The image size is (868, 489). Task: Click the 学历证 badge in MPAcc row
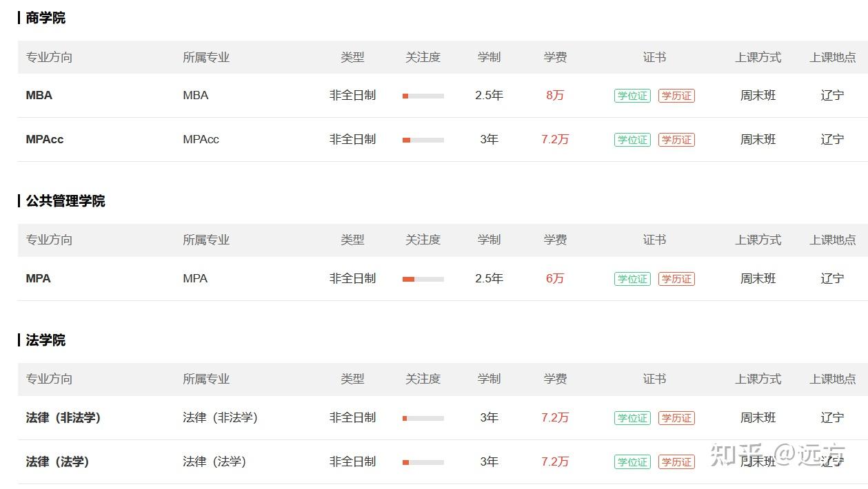tap(676, 140)
